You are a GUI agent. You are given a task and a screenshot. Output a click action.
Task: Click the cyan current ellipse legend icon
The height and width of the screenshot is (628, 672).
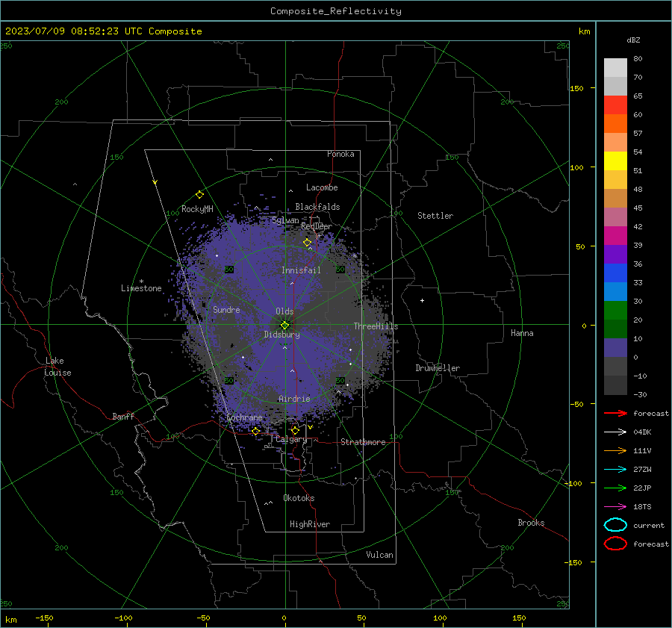pyautogui.click(x=615, y=525)
